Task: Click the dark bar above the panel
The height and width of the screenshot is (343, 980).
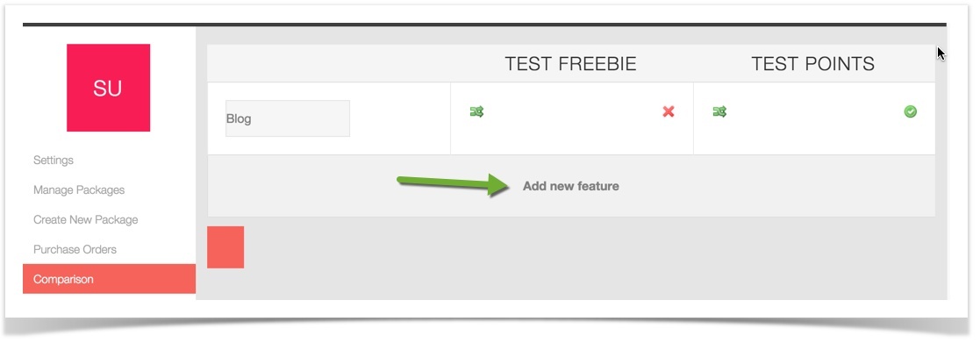Action: 484,25
